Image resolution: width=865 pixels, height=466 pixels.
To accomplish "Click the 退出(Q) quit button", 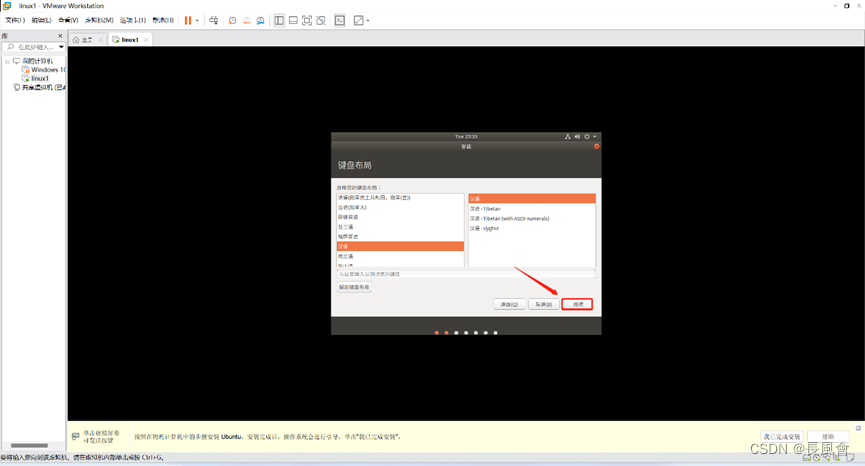I will (x=509, y=304).
